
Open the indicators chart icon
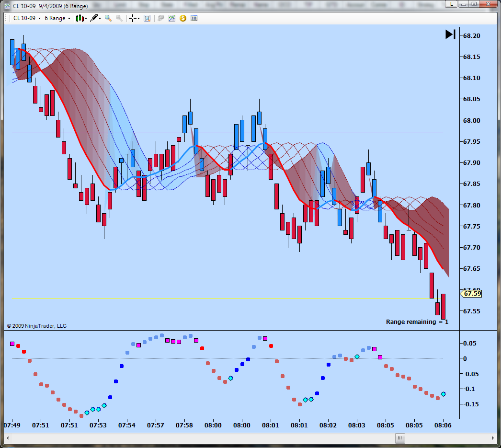point(172,18)
